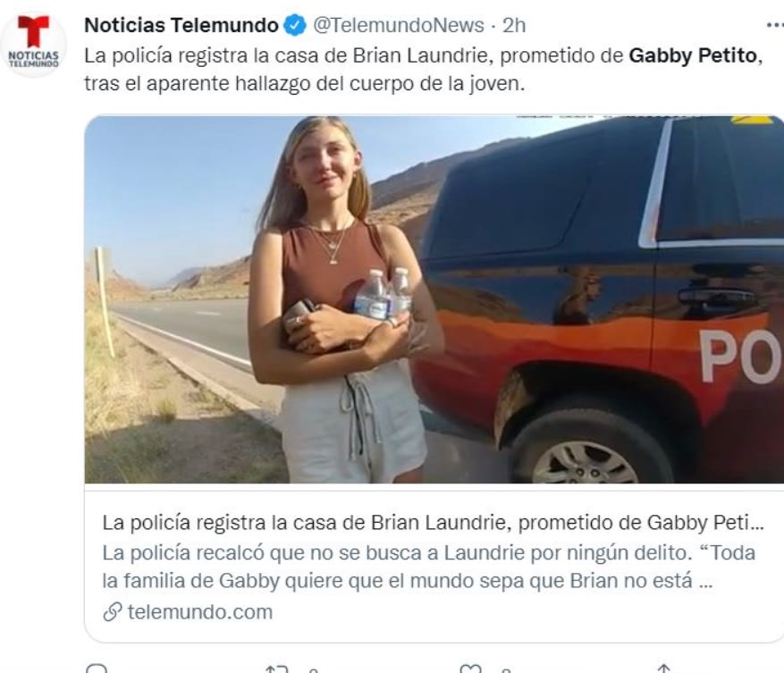Click the chain link icon in card
The image size is (784, 673).
coord(113,612)
